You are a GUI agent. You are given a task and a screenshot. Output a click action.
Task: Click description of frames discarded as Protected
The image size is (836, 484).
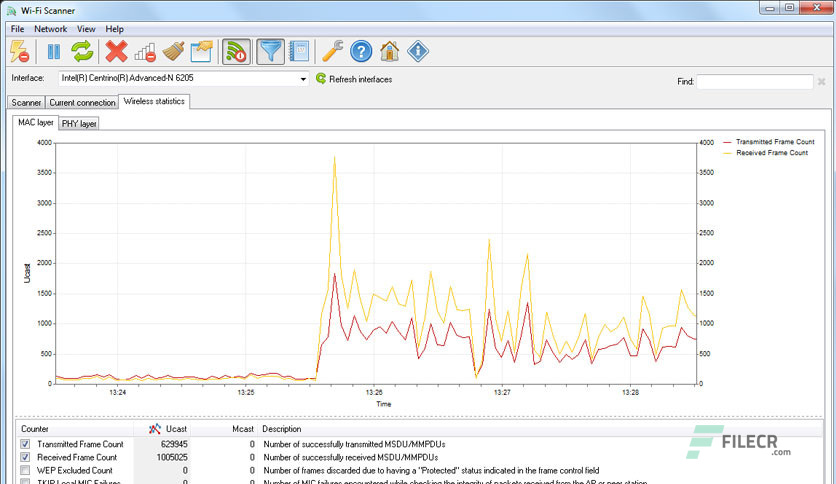tap(431, 470)
